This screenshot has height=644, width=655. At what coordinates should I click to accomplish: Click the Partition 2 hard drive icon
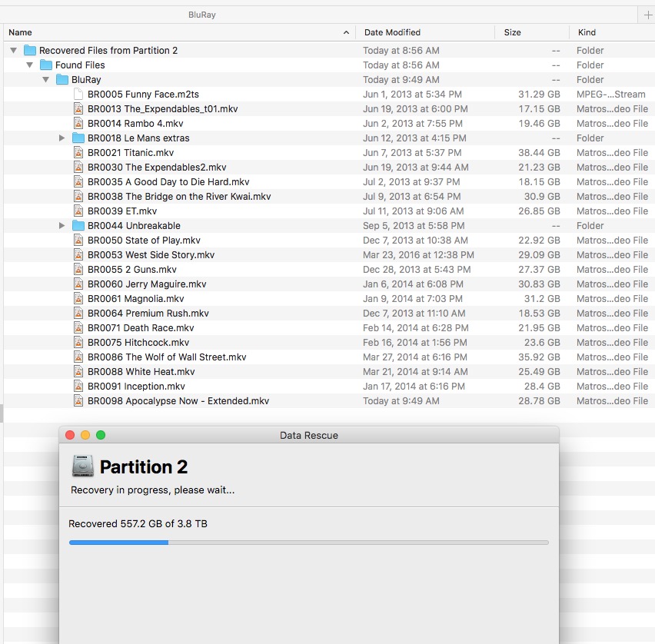pos(83,466)
